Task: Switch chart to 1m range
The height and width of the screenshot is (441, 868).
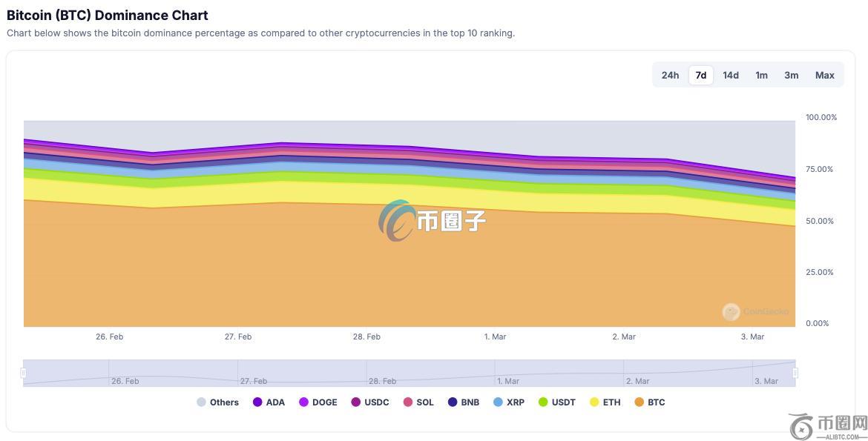Action: tap(761, 75)
